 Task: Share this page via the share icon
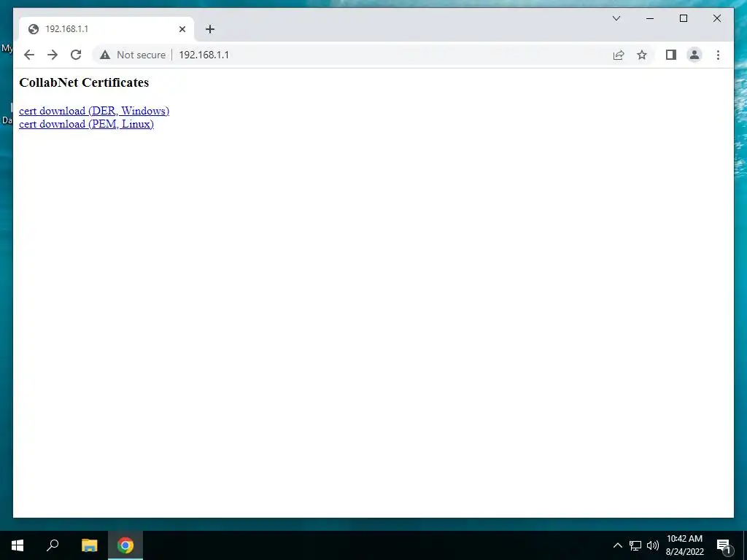click(x=619, y=55)
